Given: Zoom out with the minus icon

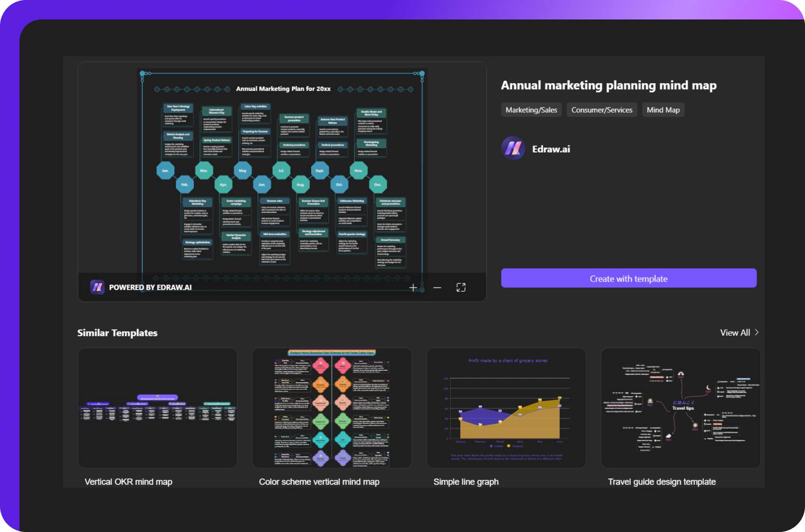Looking at the screenshot, I should point(437,288).
